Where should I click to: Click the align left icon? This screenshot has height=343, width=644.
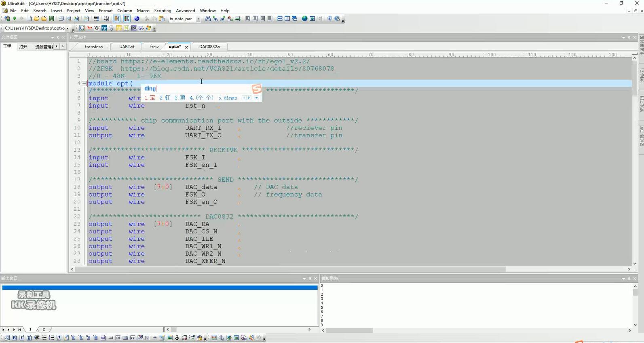[x=248, y=19]
